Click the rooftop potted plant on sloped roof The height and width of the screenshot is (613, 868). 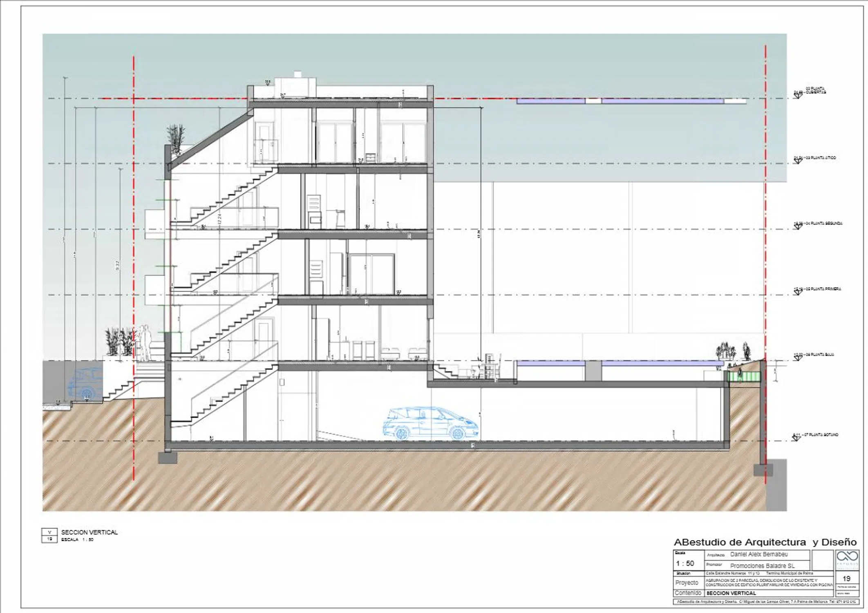176,137
